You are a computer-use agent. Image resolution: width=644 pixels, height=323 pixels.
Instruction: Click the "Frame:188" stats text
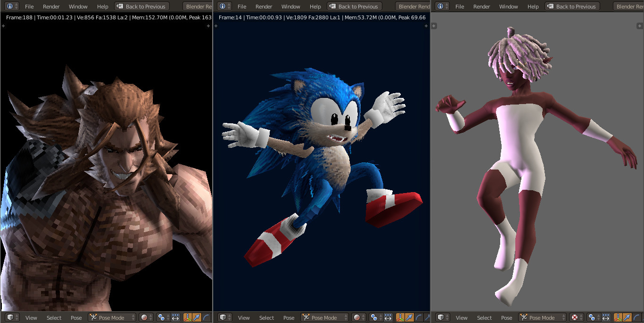pos(19,17)
